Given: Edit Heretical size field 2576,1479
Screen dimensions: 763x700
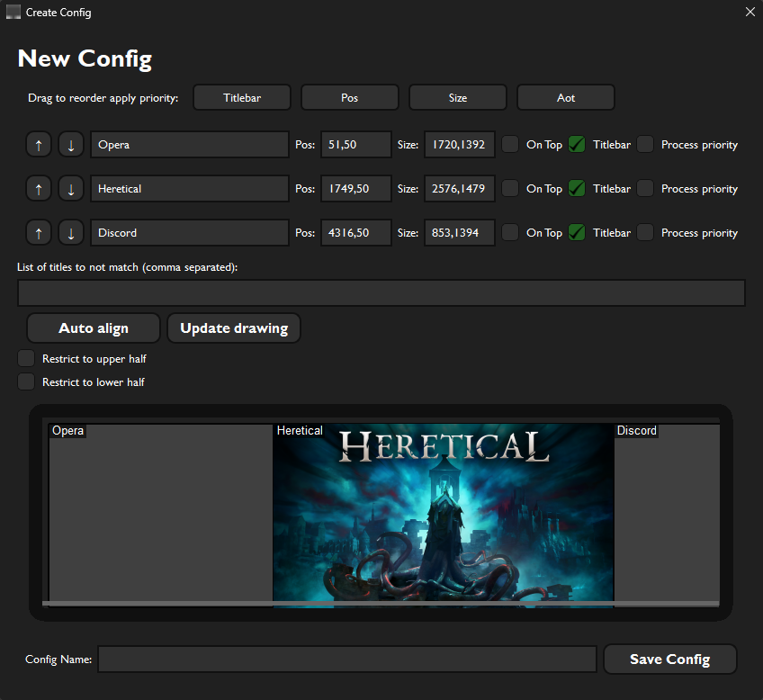Looking at the screenshot, I should click(460, 189).
